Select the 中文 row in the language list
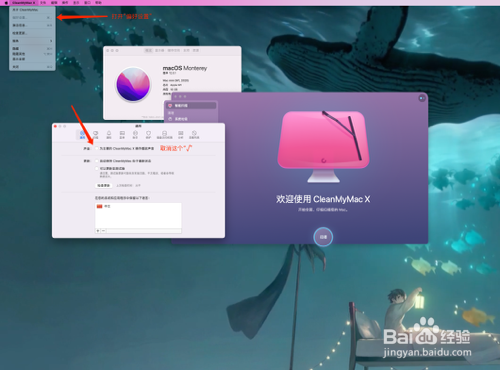This screenshot has width=500, height=370. (x=138, y=206)
